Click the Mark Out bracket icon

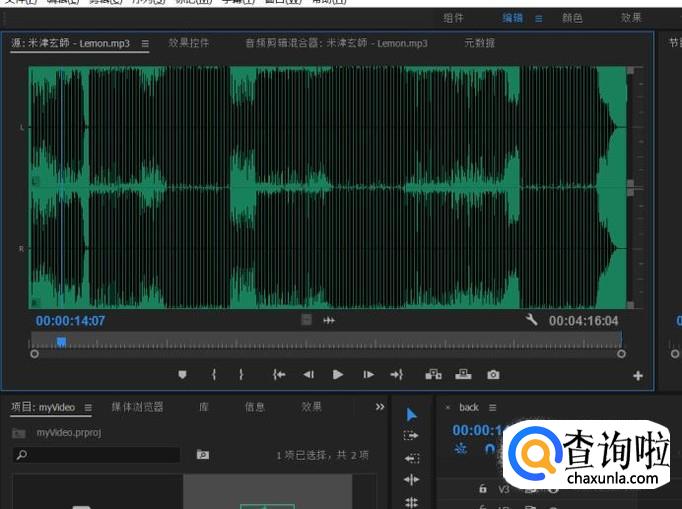tap(241, 374)
